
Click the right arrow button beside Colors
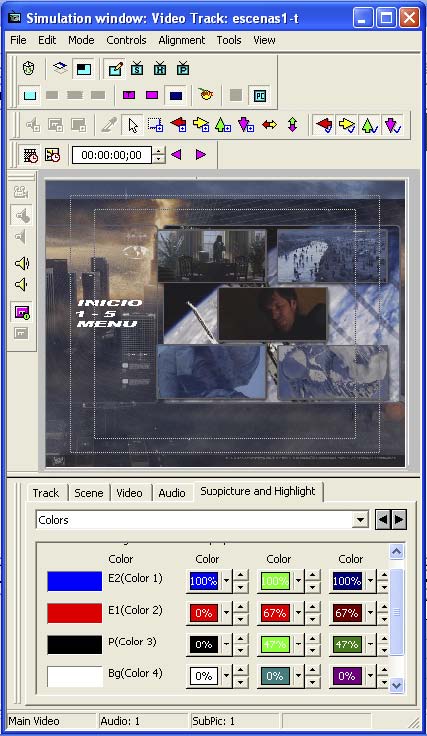(399, 520)
